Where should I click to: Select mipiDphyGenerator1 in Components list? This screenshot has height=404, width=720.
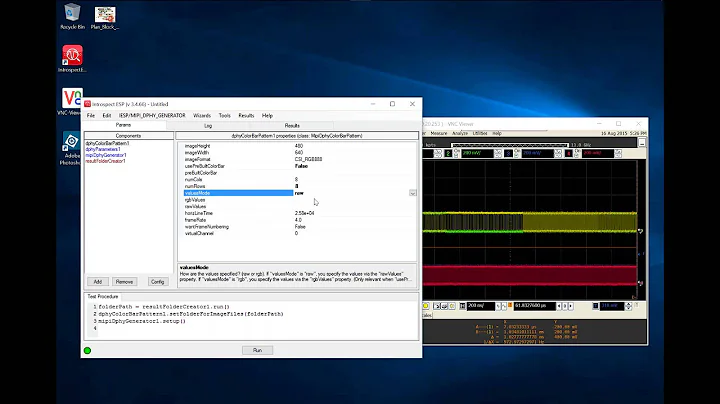pyautogui.click(x=106, y=155)
